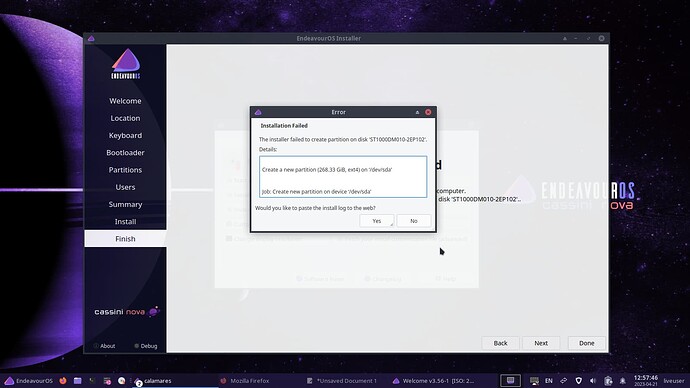Select the Summary step in the sidebar
This screenshot has height=388, width=690.
click(x=125, y=204)
